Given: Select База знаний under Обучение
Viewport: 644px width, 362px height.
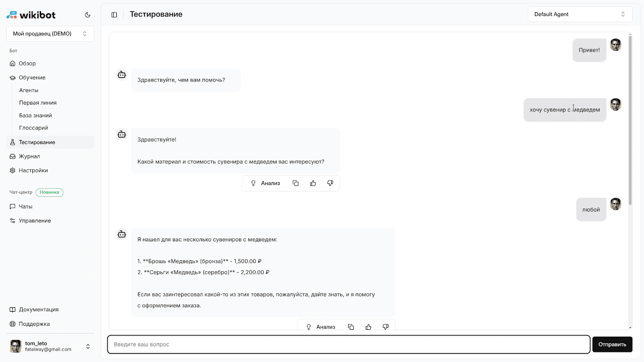Looking at the screenshot, I should (x=35, y=115).
